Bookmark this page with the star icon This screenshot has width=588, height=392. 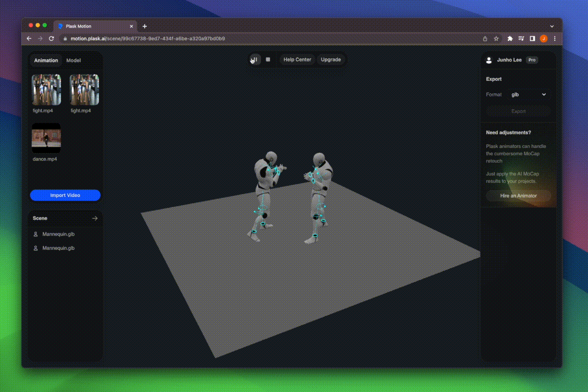pyautogui.click(x=496, y=39)
